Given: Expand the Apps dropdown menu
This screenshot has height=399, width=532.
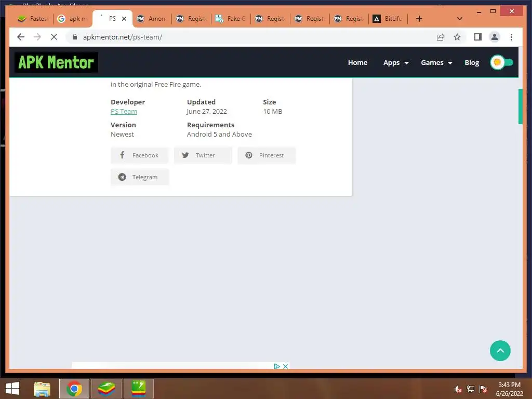Looking at the screenshot, I should point(396,63).
